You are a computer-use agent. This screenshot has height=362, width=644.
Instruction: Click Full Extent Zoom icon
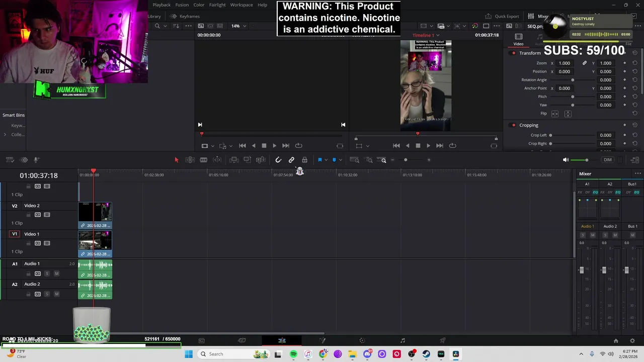[354, 160]
